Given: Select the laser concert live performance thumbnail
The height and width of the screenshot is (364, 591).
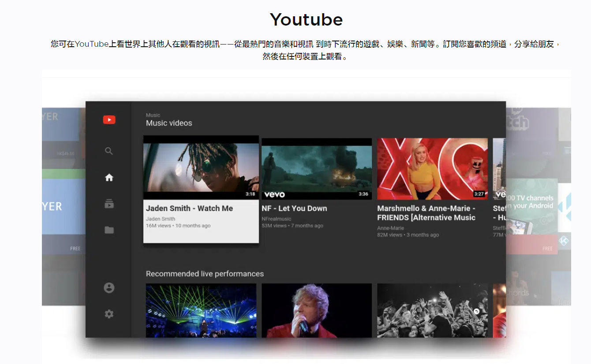Looking at the screenshot, I should point(201,311).
